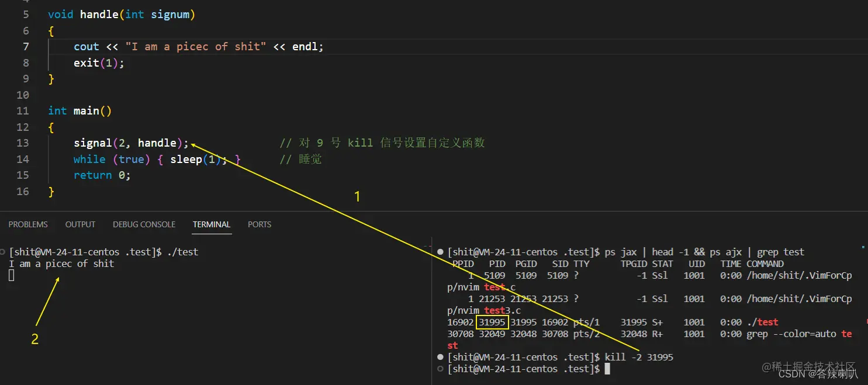Switch to the DEBUG CONSOLE tab

[x=144, y=224]
